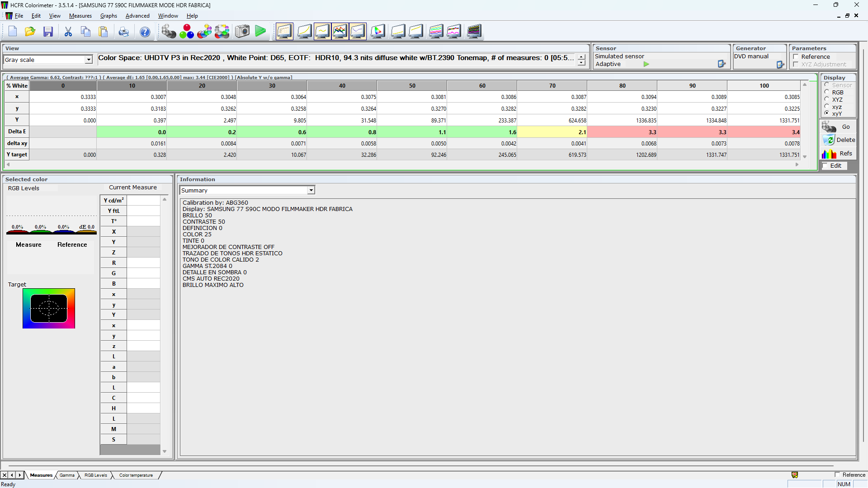
Task: Open the measures table view icon
Action: point(284,32)
